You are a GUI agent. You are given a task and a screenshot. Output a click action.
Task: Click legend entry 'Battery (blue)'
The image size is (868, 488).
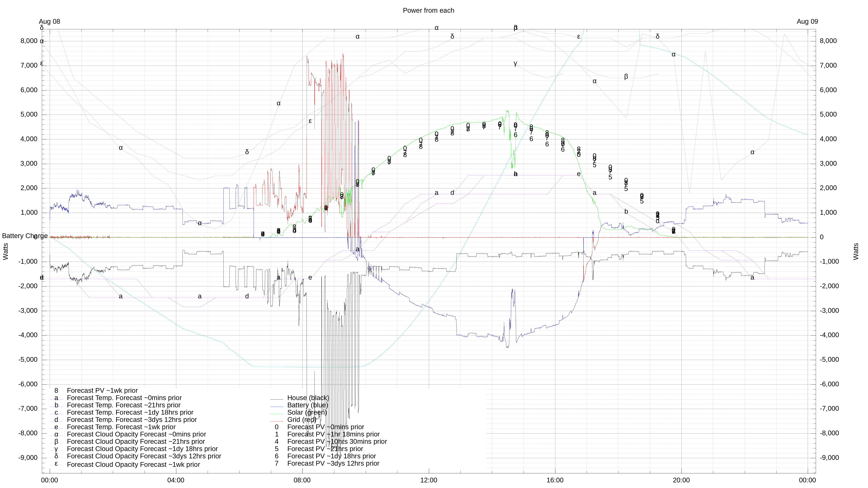[x=307, y=405]
